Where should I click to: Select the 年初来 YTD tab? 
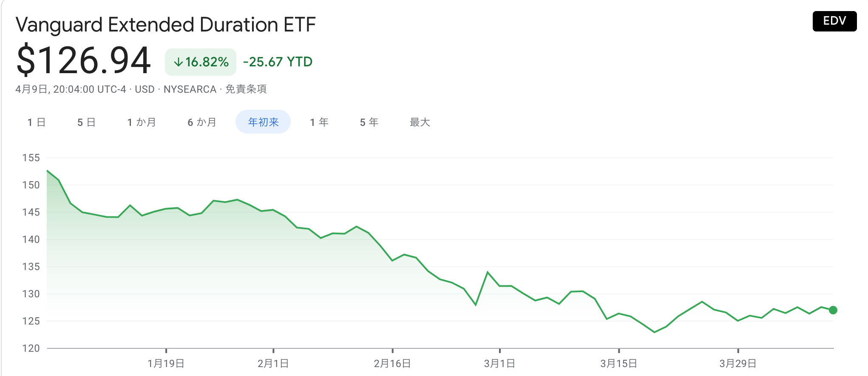[263, 122]
